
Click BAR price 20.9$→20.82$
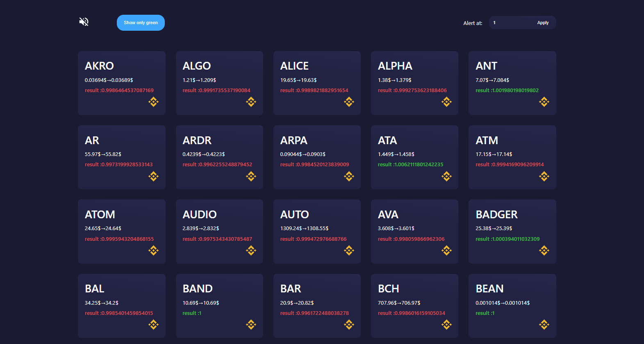[x=297, y=303]
